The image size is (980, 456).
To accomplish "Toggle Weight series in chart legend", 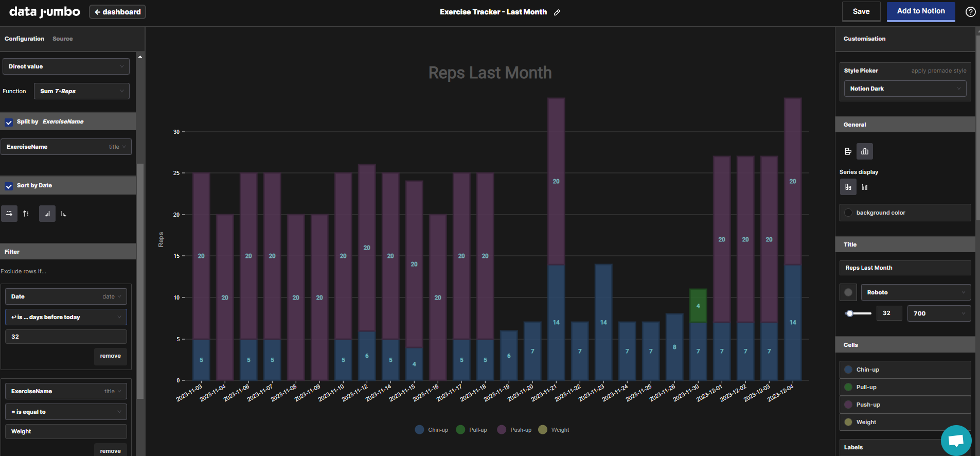I will point(554,430).
